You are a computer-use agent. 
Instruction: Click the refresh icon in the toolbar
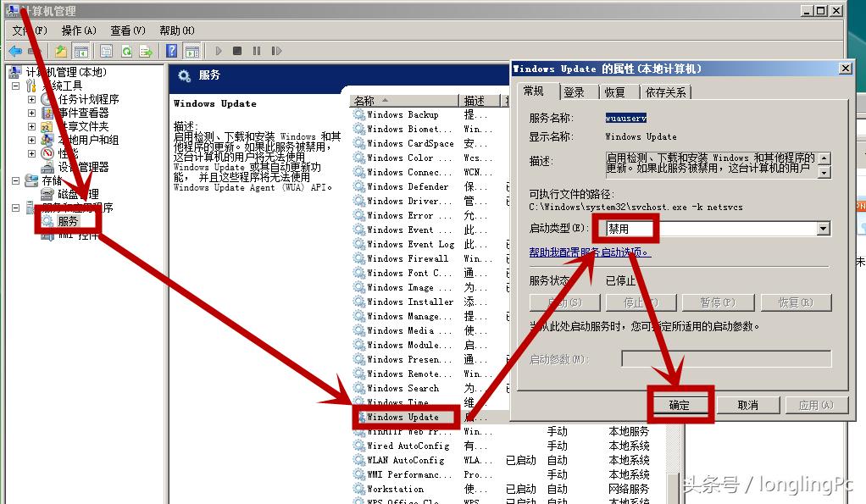click(x=127, y=51)
